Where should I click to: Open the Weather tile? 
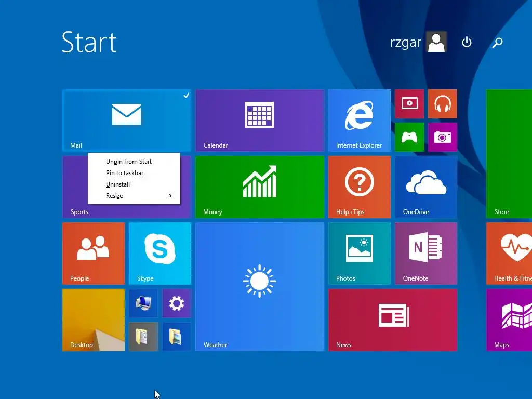pyautogui.click(x=260, y=287)
